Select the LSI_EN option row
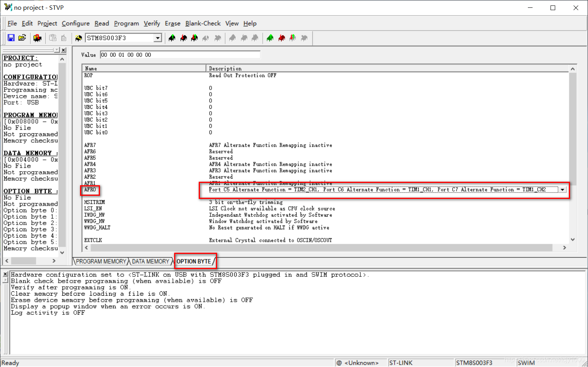The height and width of the screenshot is (367, 588). (x=93, y=209)
